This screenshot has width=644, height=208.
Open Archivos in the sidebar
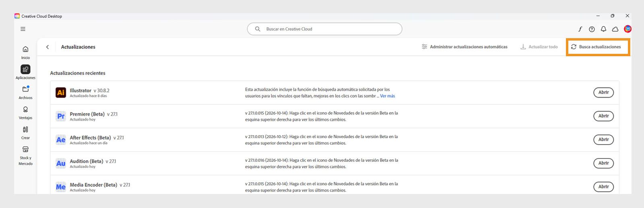click(x=25, y=92)
